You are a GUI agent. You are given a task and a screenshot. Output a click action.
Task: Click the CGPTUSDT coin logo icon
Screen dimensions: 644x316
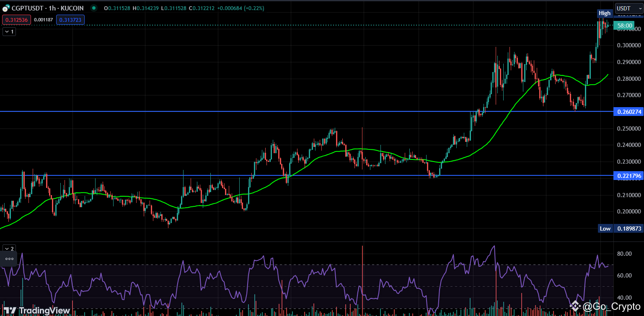(6, 8)
